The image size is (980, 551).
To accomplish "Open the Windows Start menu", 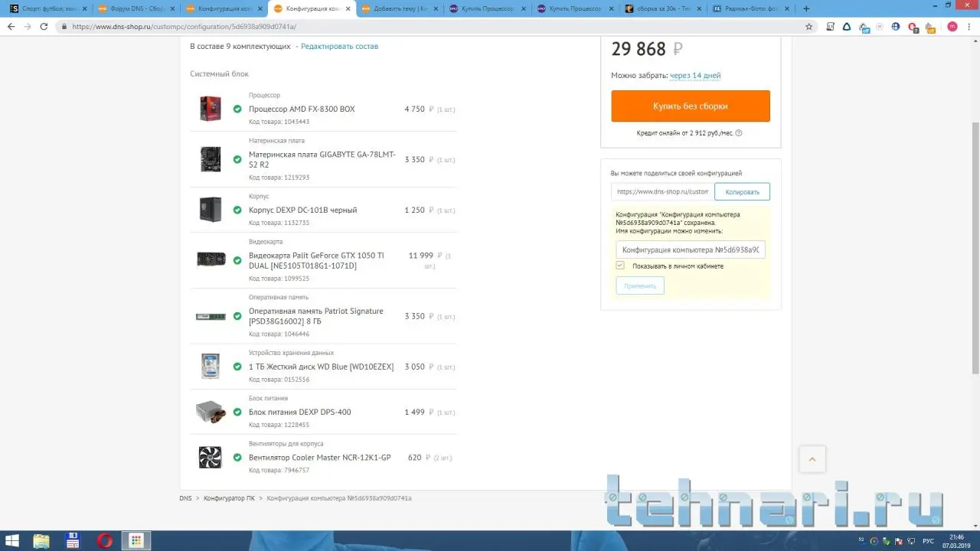I will pos(13,540).
